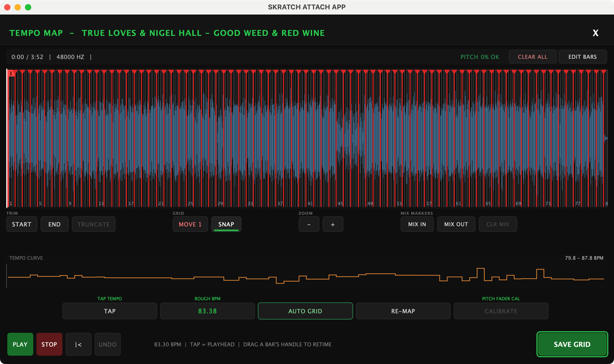The height and width of the screenshot is (364, 614).
Task: Click the PITCH 0% OK status
Action: click(x=480, y=57)
